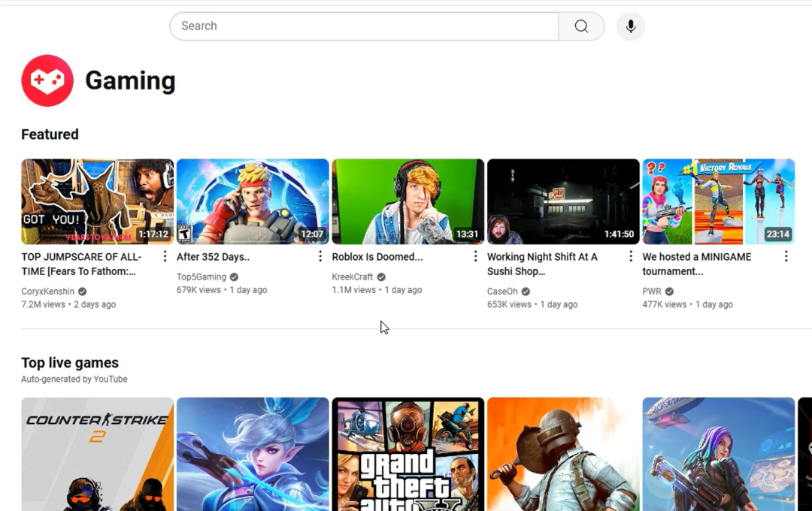Viewport: 812px width, 511px height.
Task: Play the MINIGAME tournament Fortnite thumbnail
Action: 719,201
